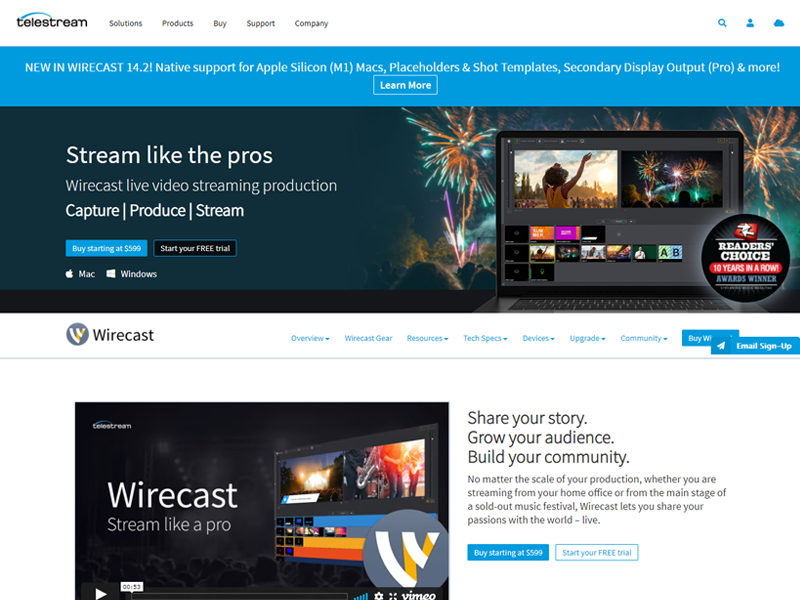Click the Wirecast logo icon
Image resolution: width=800 pixels, height=600 pixels.
(78, 335)
